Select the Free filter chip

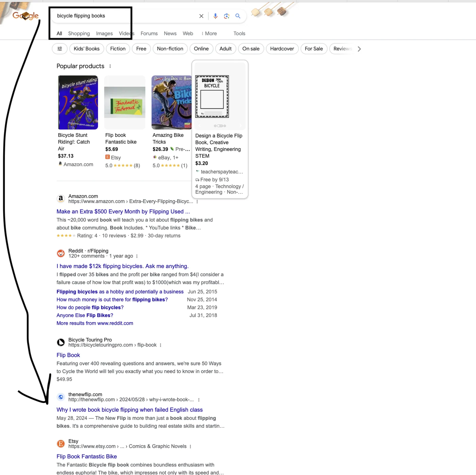[141, 49]
